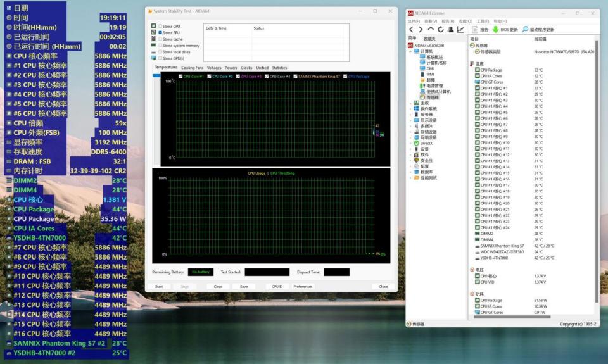Click the CPUID button
This screenshot has height=364, width=608.
(277, 287)
